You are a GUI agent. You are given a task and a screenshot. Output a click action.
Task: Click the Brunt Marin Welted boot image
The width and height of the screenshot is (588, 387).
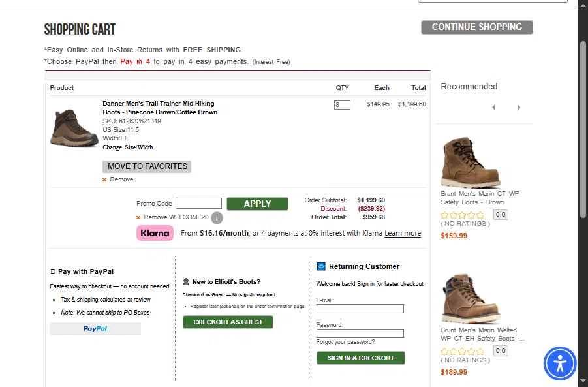click(471, 298)
